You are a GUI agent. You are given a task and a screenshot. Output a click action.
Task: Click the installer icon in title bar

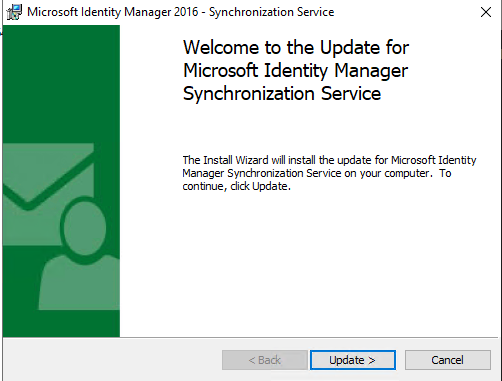tap(14, 12)
